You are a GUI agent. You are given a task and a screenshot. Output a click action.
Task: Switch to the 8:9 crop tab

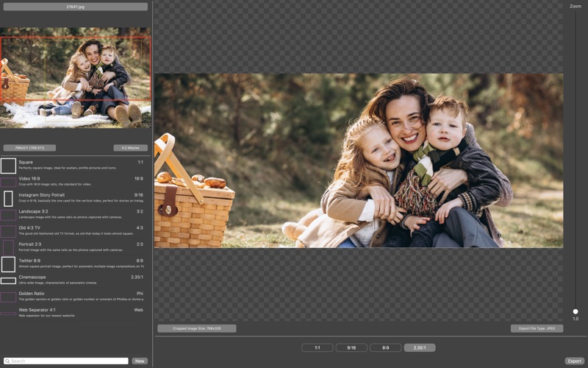[x=385, y=347]
